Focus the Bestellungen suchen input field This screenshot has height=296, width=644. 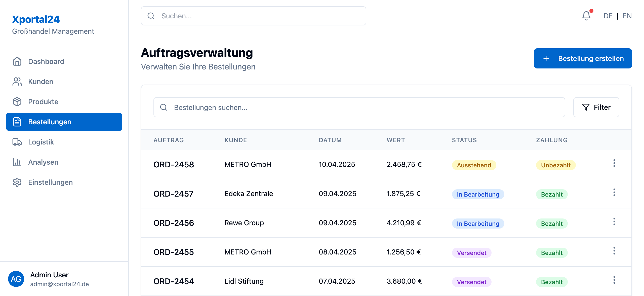point(359,107)
